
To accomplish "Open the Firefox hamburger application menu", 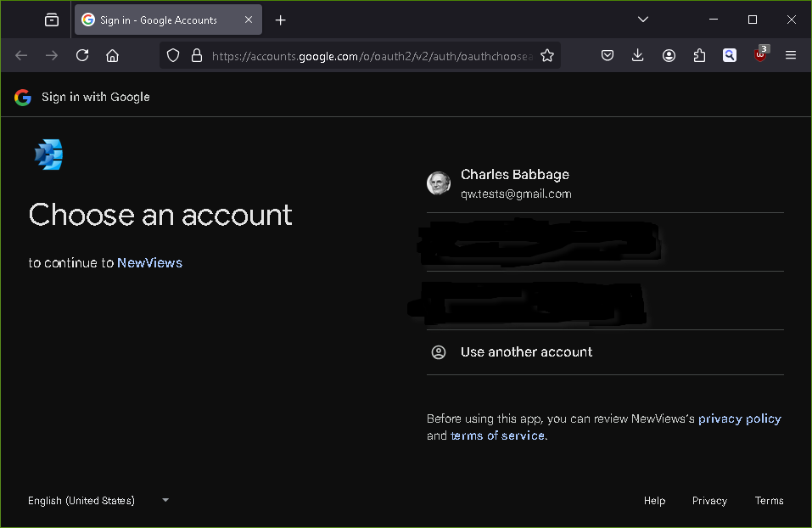I will [x=791, y=55].
